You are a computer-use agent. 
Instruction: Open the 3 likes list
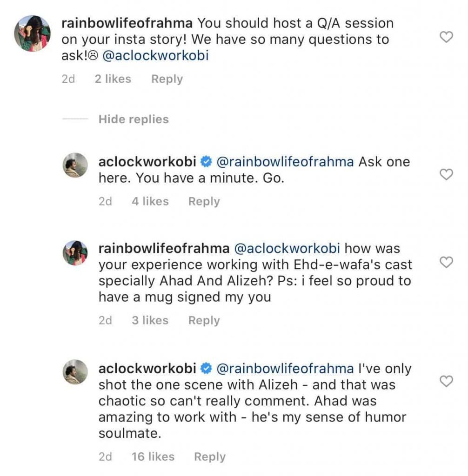tap(150, 320)
